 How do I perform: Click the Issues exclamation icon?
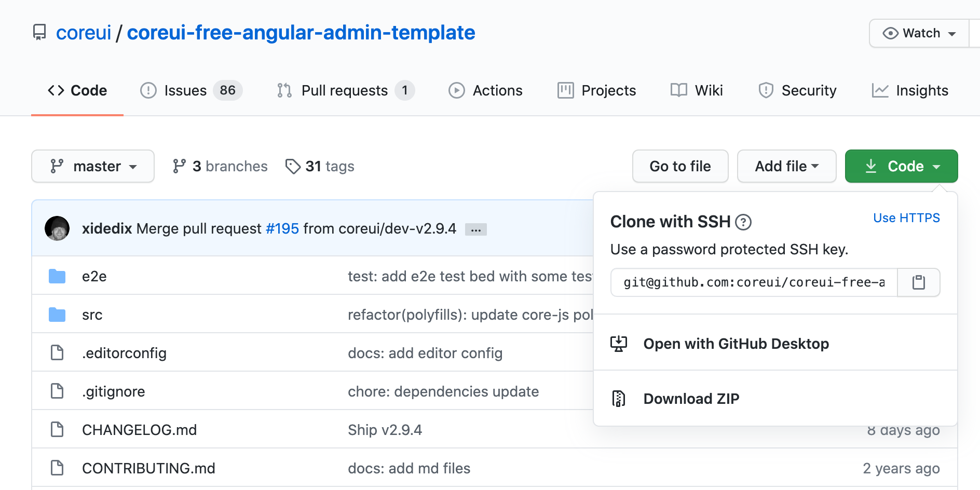click(148, 90)
